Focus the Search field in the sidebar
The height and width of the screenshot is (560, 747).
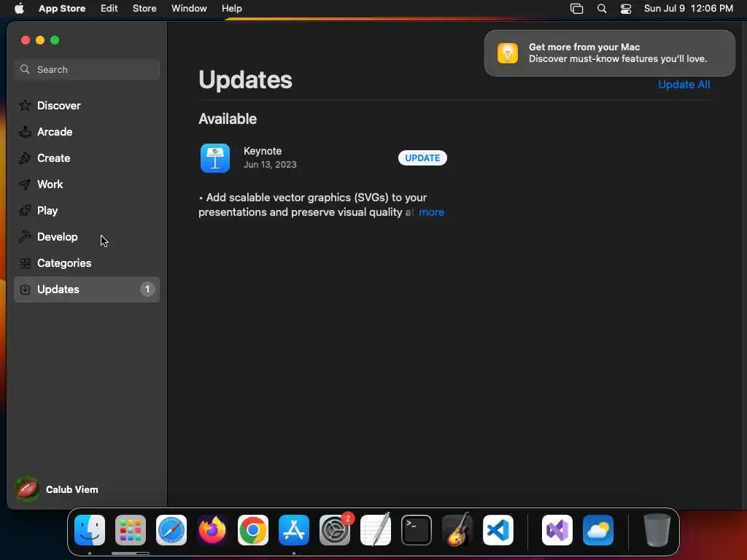(x=87, y=69)
